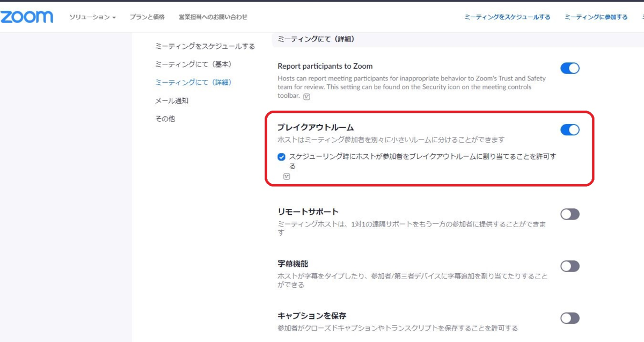Toggle Report participants to Zoom switch
644x342 pixels.
coord(570,68)
